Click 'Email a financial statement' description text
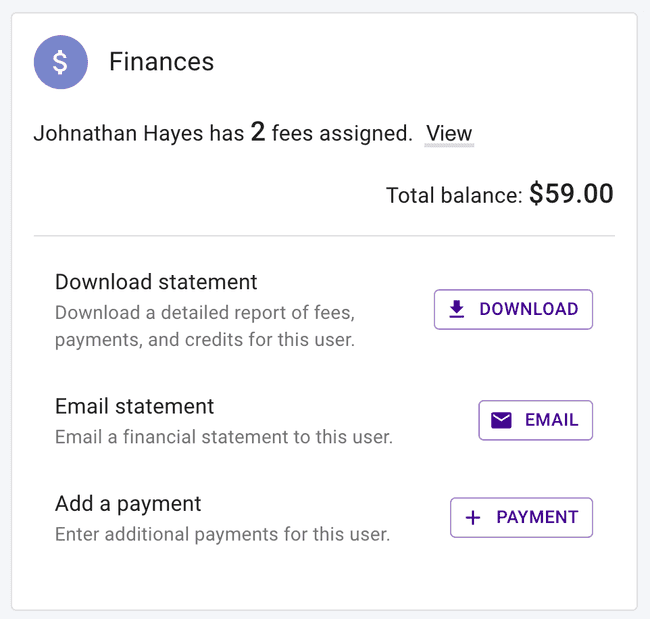650x619 pixels. point(223,437)
